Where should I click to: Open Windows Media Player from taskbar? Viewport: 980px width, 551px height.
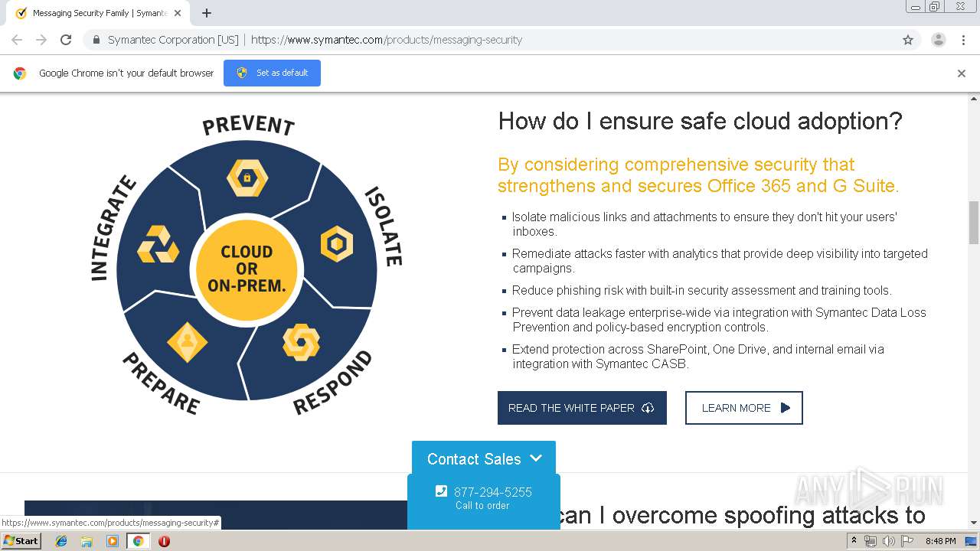click(113, 541)
